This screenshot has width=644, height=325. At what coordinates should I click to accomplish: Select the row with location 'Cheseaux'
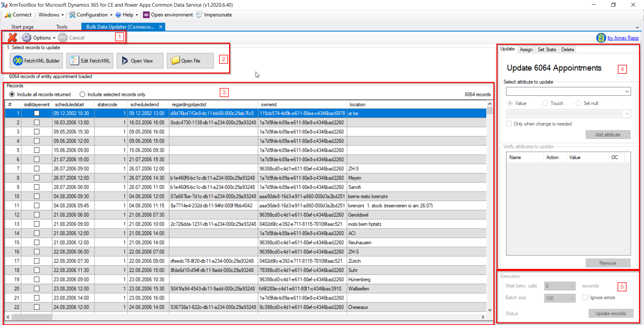(x=246, y=307)
